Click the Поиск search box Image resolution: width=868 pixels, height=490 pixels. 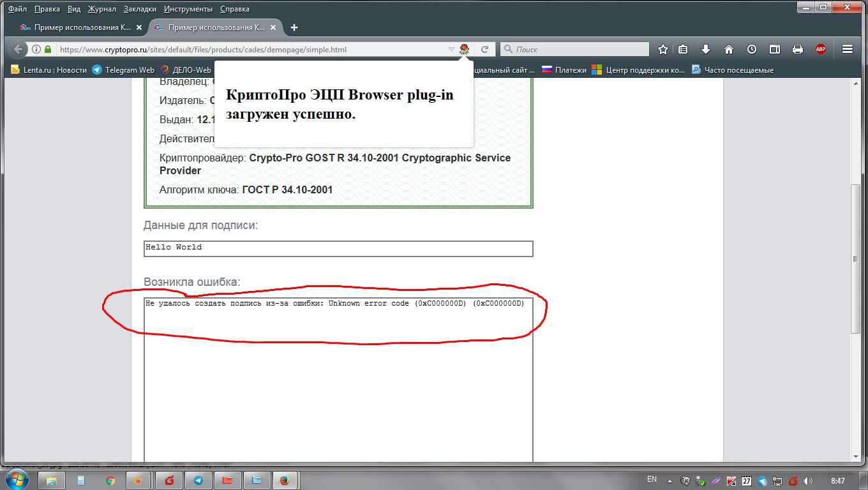coord(574,49)
